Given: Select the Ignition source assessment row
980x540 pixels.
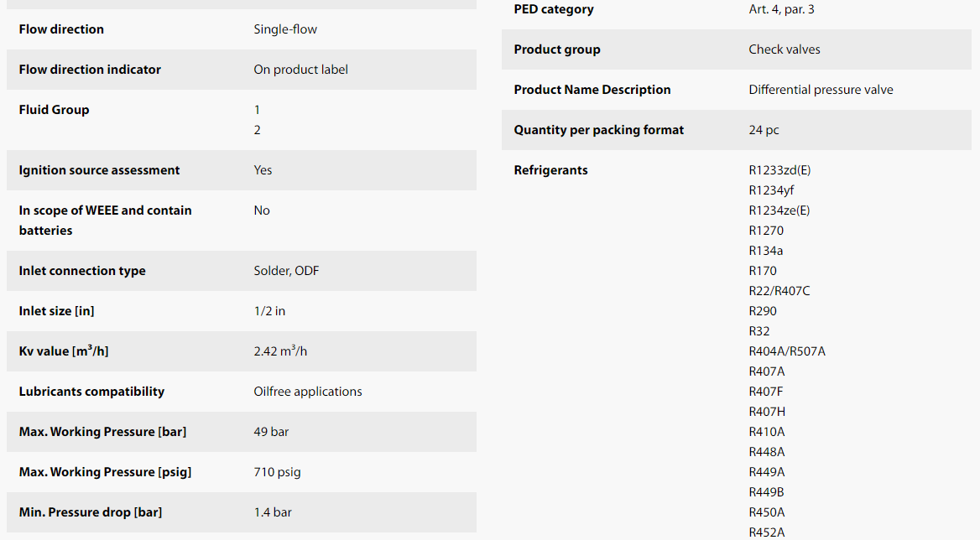Looking at the screenshot, I should click(x=242, y=170).
